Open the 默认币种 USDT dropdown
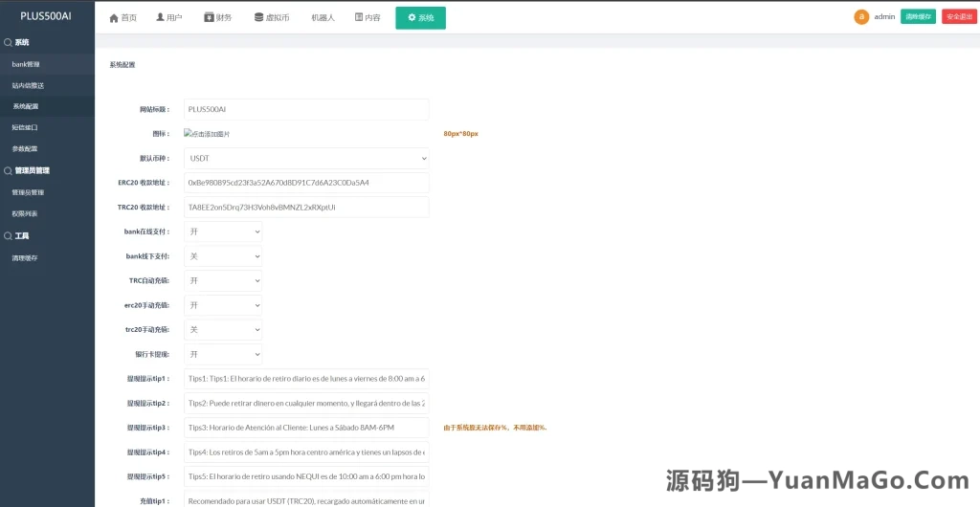Screen dimensions: 980x507 coord(306,159)
